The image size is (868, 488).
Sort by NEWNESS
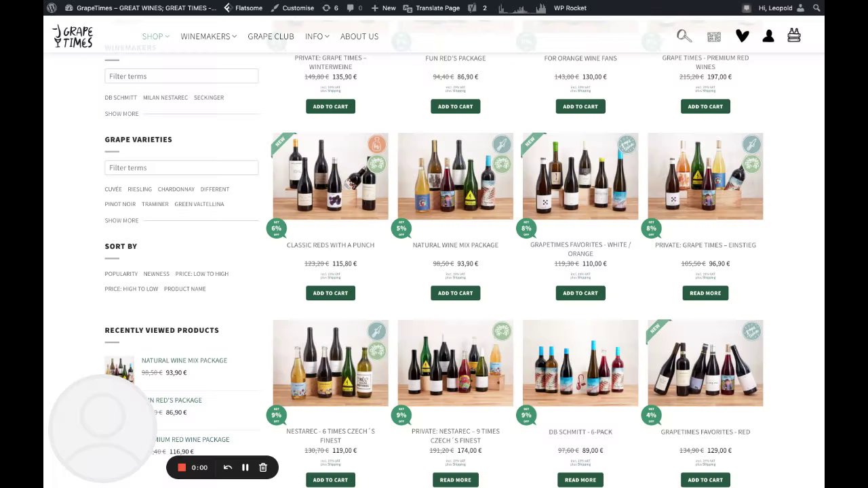(156, 274)
